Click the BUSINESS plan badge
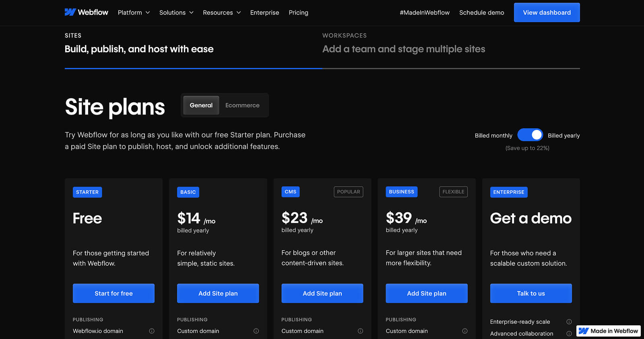The image size is (644, 339). pos(401,192)
